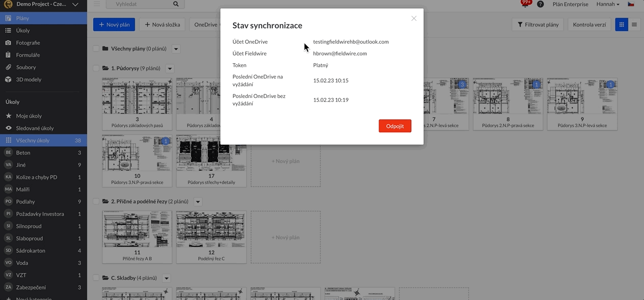
Task: Open plan 8 Půdorys 2.N.P-pravá sekce thumbnail
Action: (x=508, y=104)
